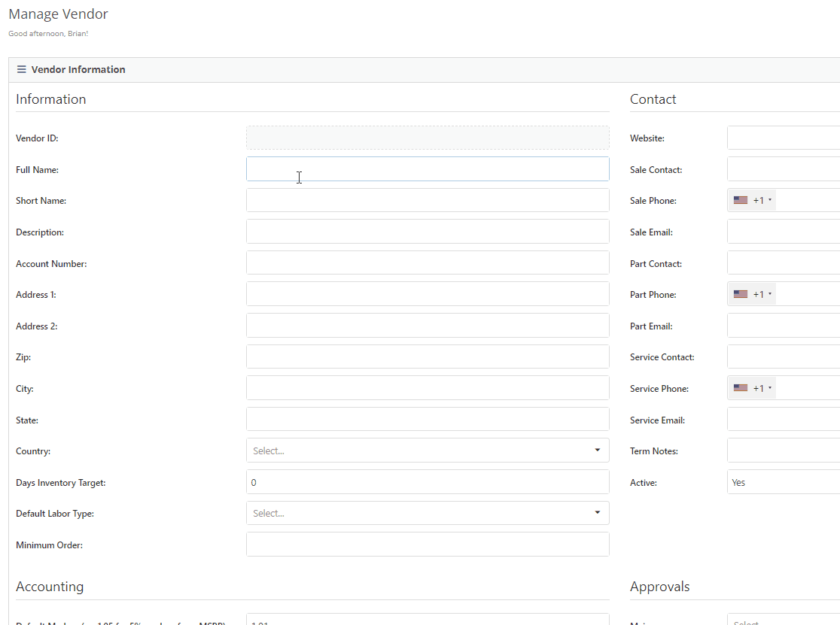Focus the Sale Contact field

tap(784, 169)
